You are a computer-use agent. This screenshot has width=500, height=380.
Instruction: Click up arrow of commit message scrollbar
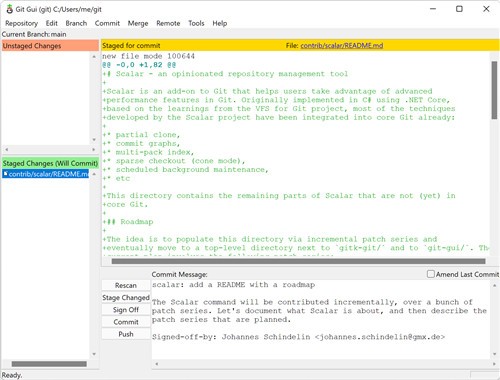[494, 286]
